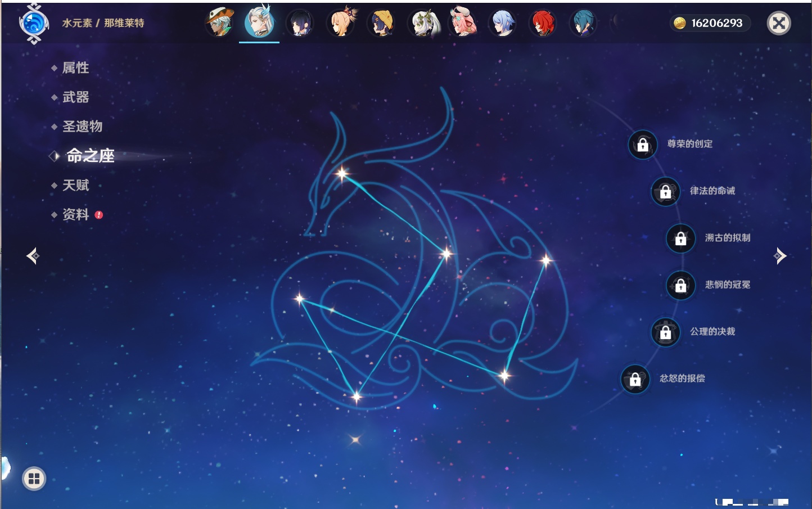Pick the character with yellow beanie hat

coord(381,23)
